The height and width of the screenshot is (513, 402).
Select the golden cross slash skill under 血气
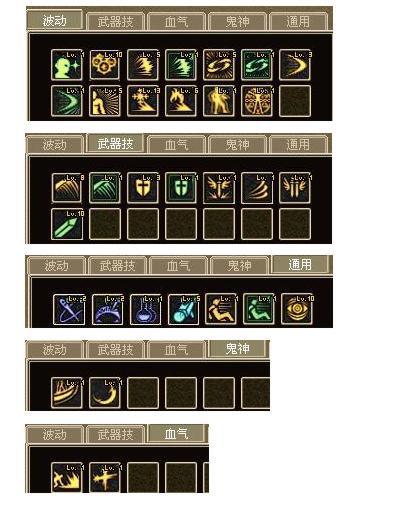coord(105,477)
